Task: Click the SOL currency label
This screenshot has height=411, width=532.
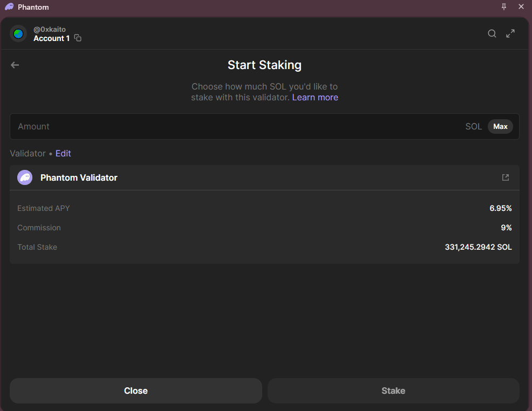Action: point(474,127)
